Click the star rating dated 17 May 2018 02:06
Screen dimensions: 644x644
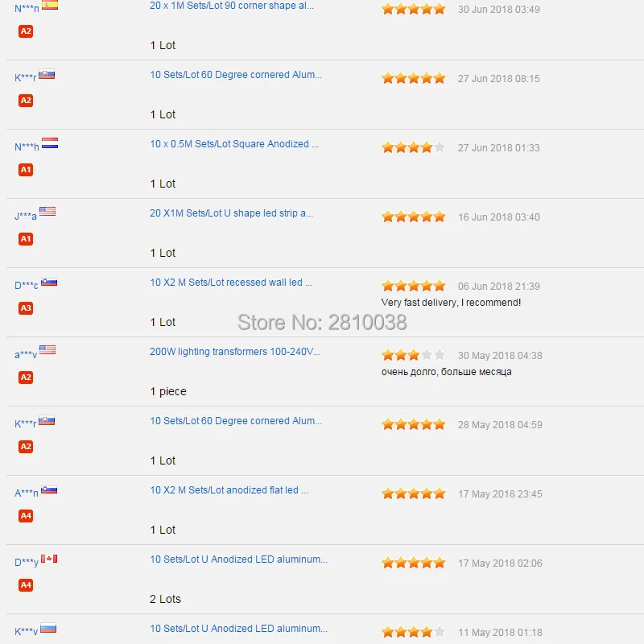414,563
